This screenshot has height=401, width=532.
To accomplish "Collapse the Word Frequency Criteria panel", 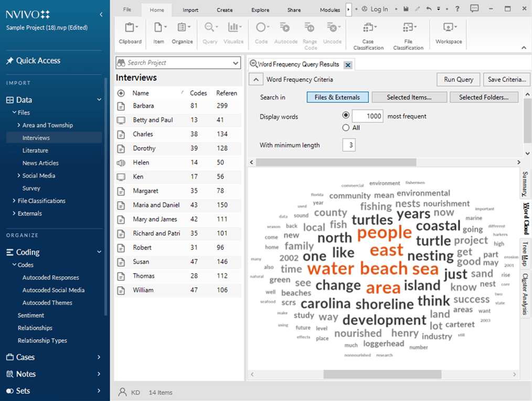I will (256, 80).
